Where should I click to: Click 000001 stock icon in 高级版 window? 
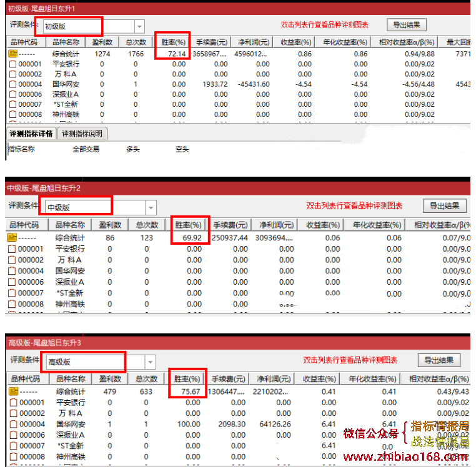pos(14,402)
